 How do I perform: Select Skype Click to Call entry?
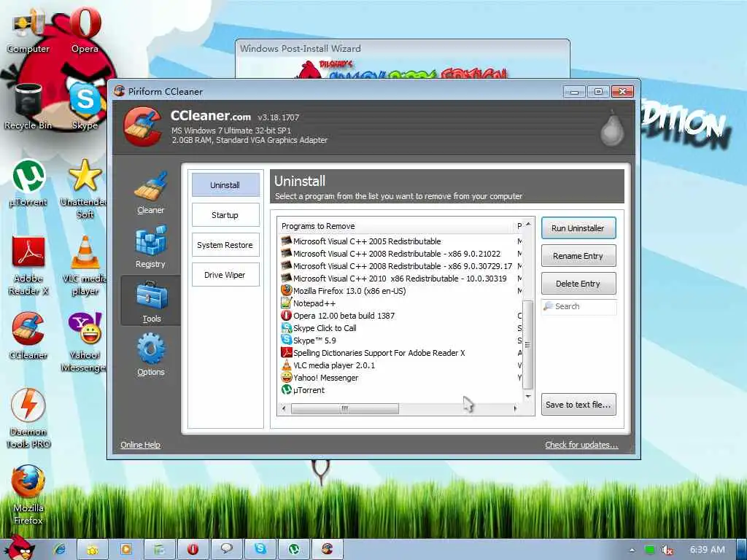[x=400, y=328]
